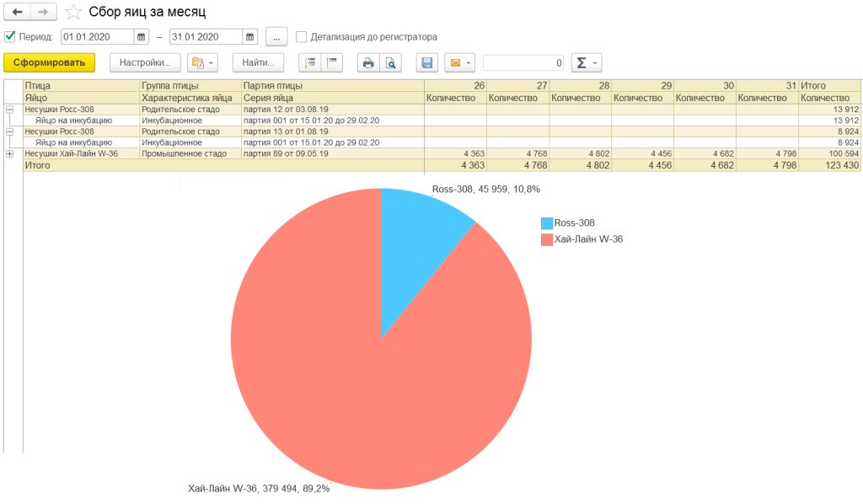This screenshot has height=504, width=863.
Task: Open the report variants dropdown
Action: tap(202, 63)
